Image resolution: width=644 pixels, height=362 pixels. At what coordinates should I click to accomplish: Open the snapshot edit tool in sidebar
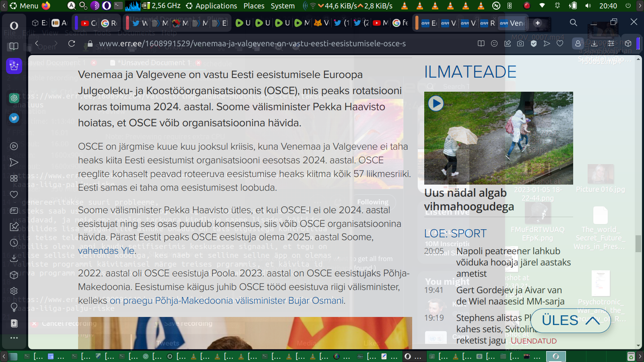point(14,226)
